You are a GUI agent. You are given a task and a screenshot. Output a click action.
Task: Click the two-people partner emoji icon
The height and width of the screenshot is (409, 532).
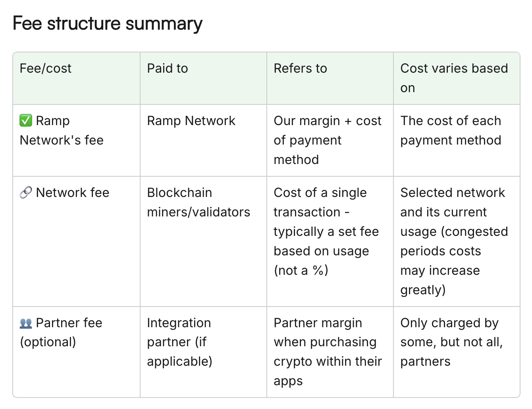[26, 323]
